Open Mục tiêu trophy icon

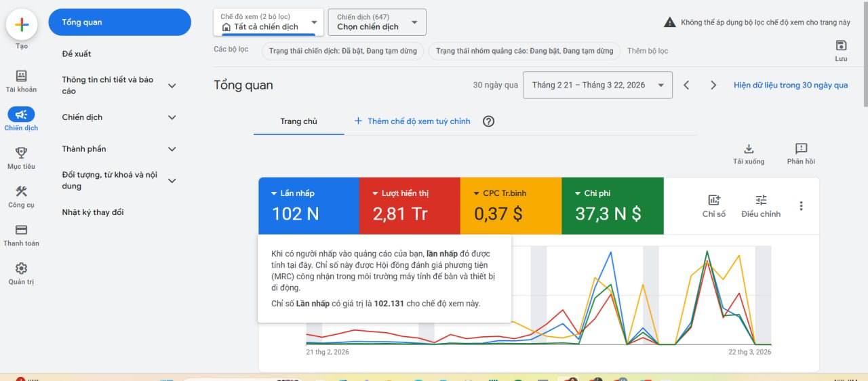pyautogui.click(x=22, y=153)
